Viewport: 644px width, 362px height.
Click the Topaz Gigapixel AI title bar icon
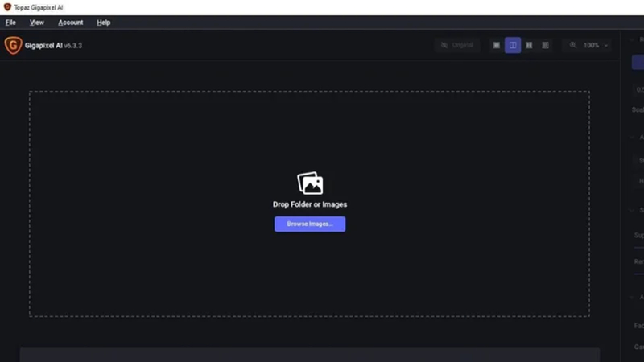tap(7, 7)
